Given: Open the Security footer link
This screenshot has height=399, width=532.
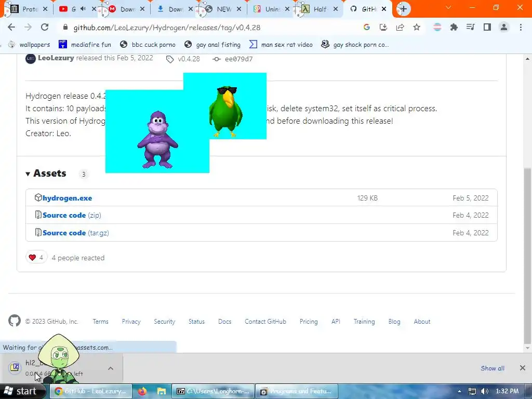Looking at the screenshot, I should [x=164, y=322].
